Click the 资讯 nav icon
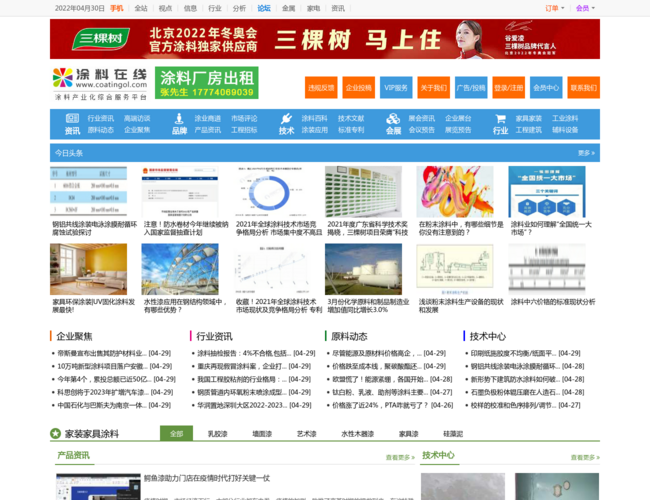The image size is (650, 500). pyautogui.click(x=72, y=119)
